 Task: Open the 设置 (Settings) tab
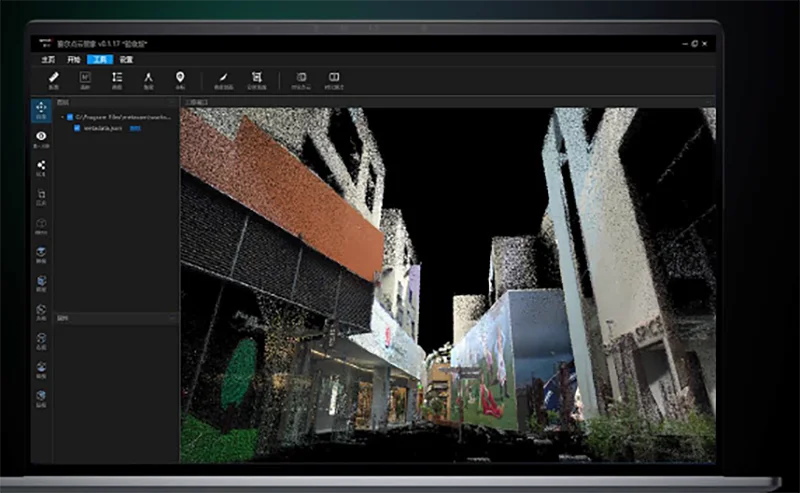[x=126, y=59]
